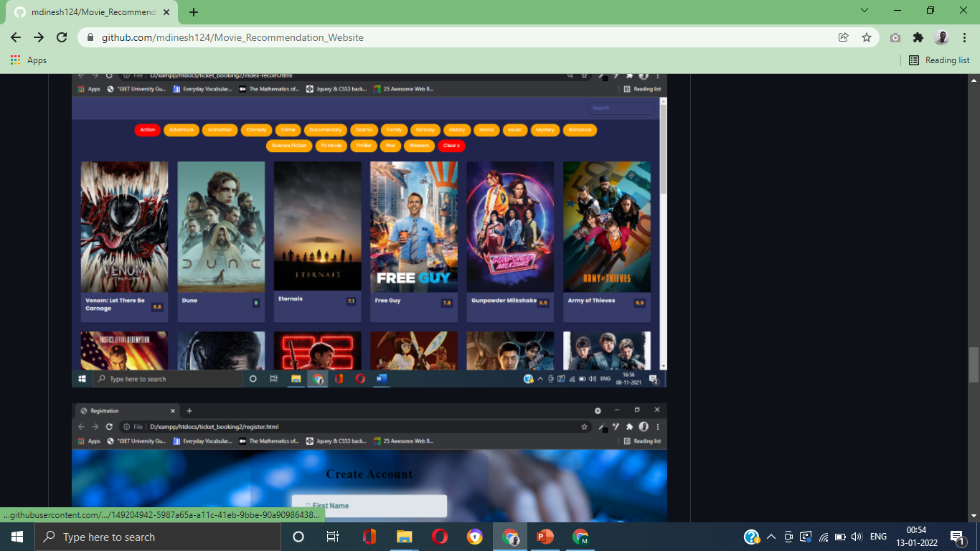Open the Windows Start menu
Screen dimensions: 980x551
tap(17, 537)
